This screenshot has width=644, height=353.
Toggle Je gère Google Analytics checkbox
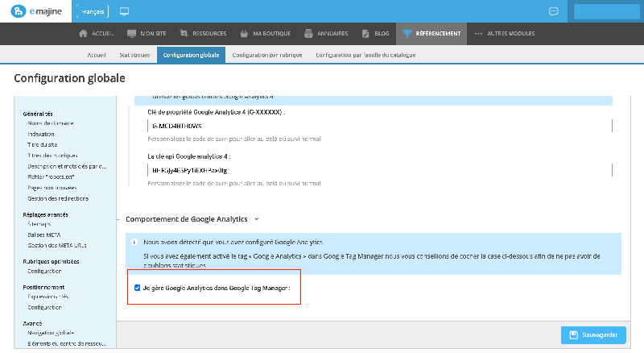(x=137, y=288)
